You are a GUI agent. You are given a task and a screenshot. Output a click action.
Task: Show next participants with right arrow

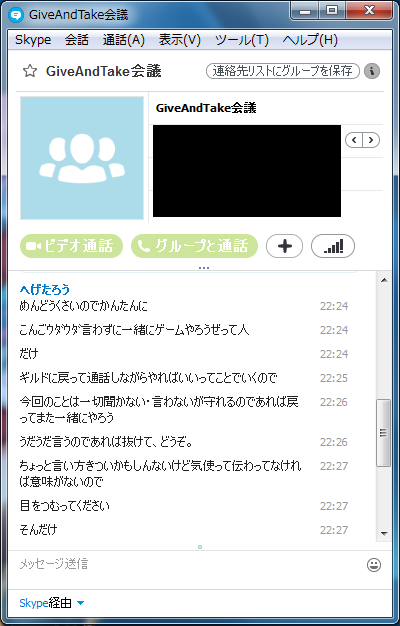(371, 140)
